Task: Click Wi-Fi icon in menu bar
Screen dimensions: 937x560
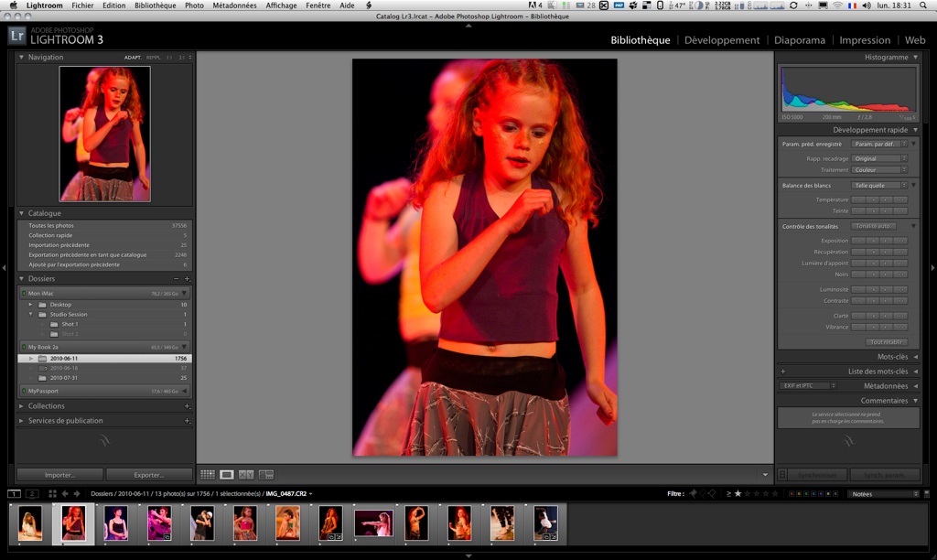Action: (x=838, y=5)
